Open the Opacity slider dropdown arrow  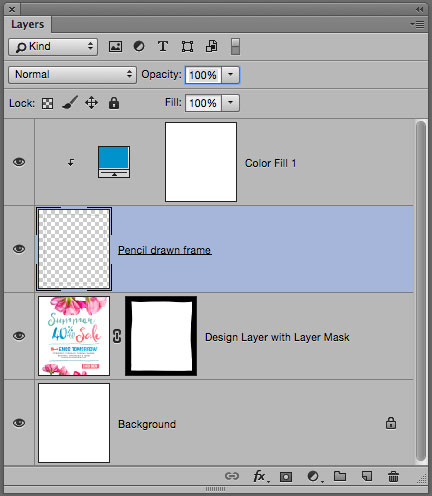coord(230,75)
